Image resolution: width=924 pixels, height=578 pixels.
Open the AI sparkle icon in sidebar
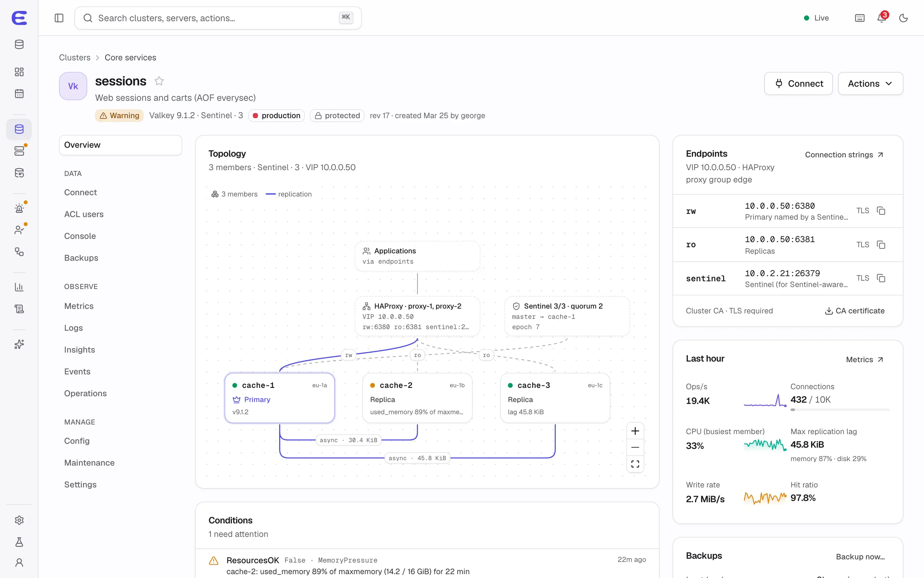19,344
